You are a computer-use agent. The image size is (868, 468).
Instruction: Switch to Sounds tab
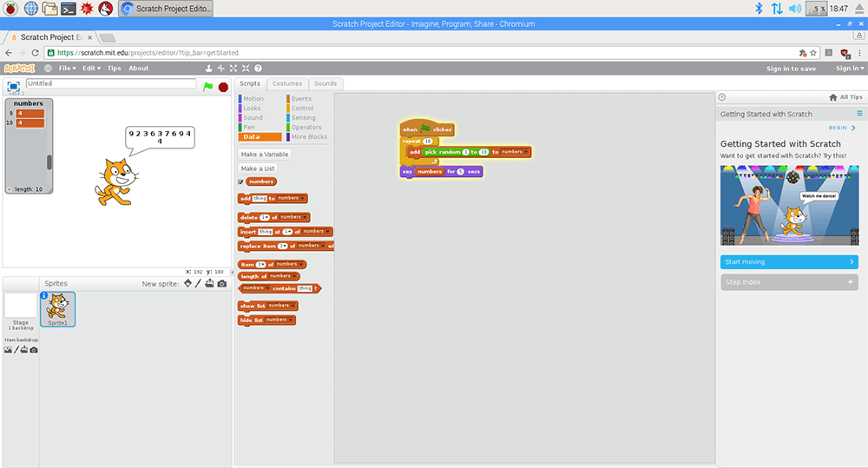(x=325, y=83)
